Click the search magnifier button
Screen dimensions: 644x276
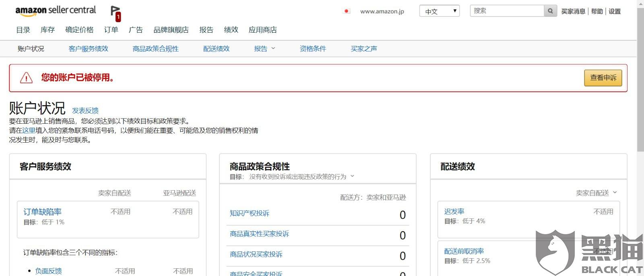pos(550,11)
